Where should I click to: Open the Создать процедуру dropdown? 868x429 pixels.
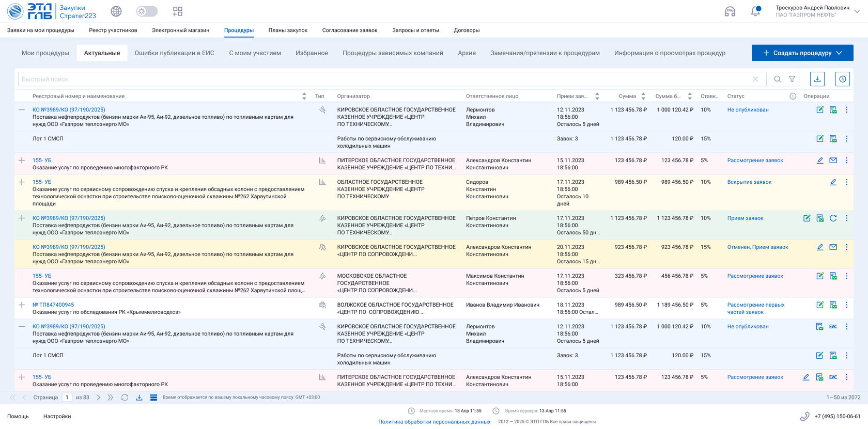click(x=802, y=53)
